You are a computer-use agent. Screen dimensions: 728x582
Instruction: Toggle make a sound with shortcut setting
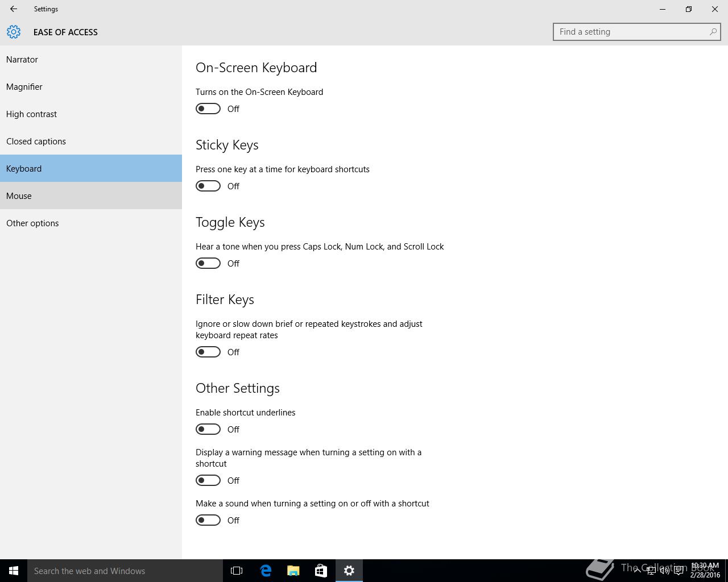point(208,520)
